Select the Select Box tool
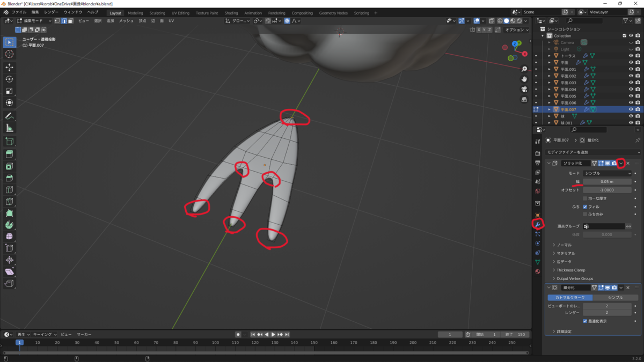Image resolution: width=644 pixels, height=362 pixels. 9,42
